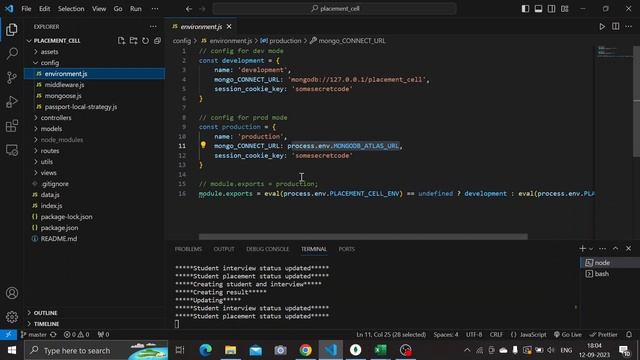Open the remote window indicator
The height and width of the screenshot is (360, 640).
(x=8, y=334)
